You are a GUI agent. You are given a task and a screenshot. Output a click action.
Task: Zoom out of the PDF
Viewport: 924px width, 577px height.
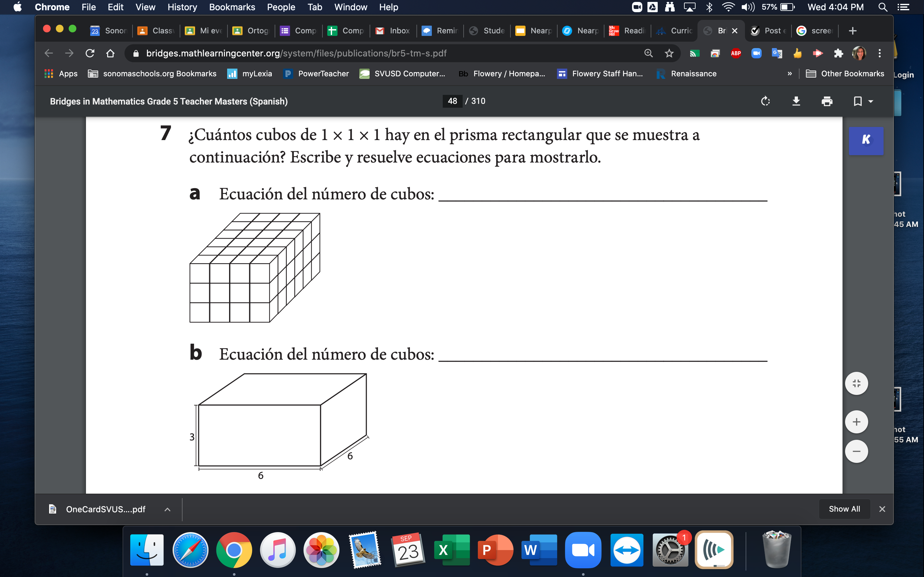click(856, 451)
